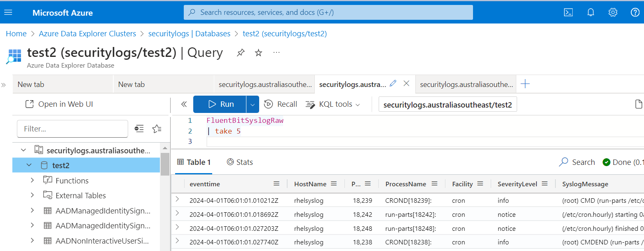This screenshot has width=644, height=251.
Task: Click the securitylogs.australiasoutheast/test2 scope box
Action: (x=447, y=105)
